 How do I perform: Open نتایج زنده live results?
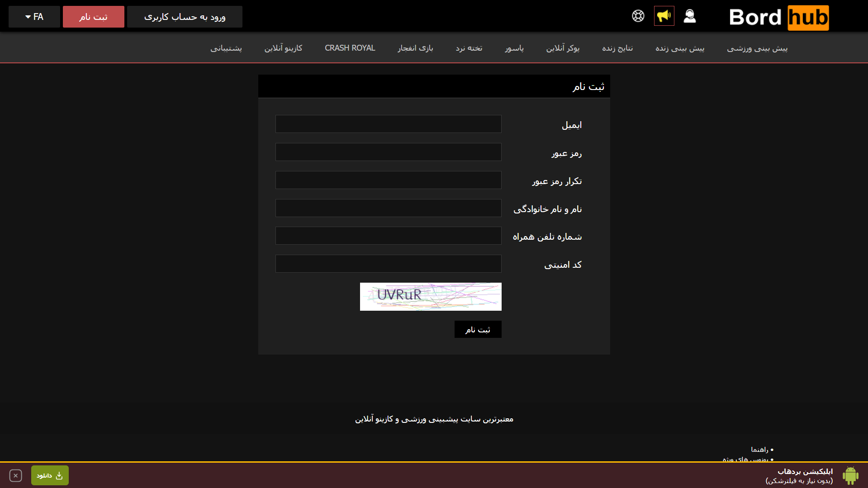point(617,48)
